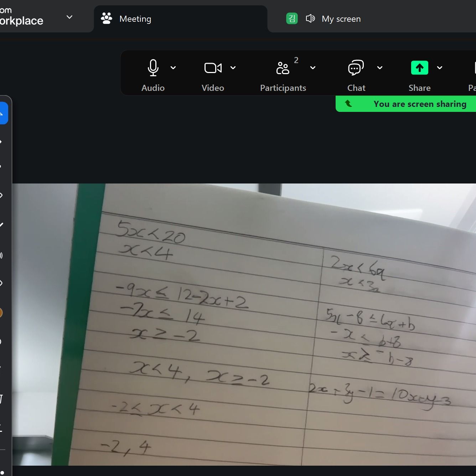Open the Participants panel icon
Viewport: 476px width, 476px height.
click(283, 68)
